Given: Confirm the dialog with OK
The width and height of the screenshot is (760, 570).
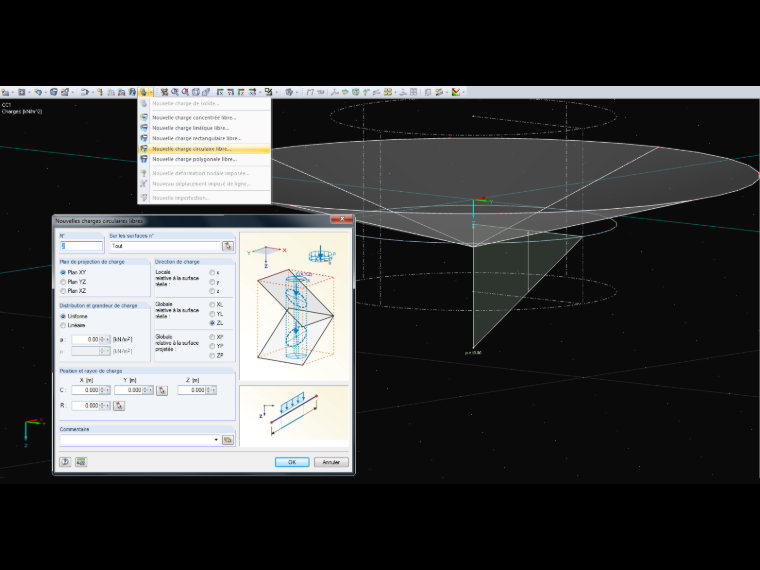Looking at the screenshot, I should coord(292,462).
